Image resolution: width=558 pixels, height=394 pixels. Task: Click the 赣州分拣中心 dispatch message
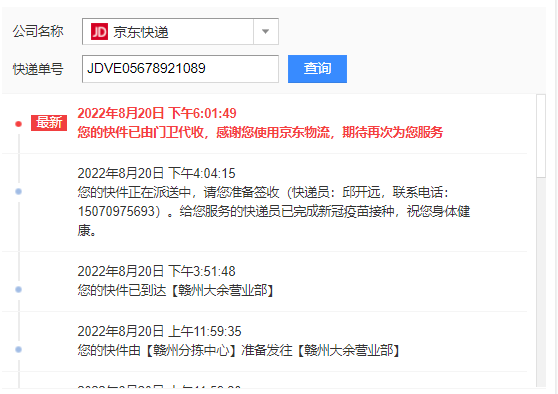[x=240, y=351]
